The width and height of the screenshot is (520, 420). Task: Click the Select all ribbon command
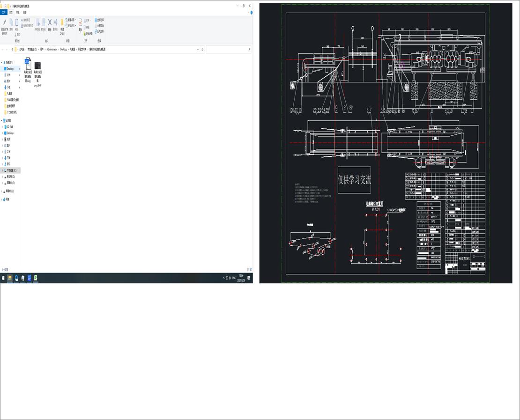(x=99, y=20)
